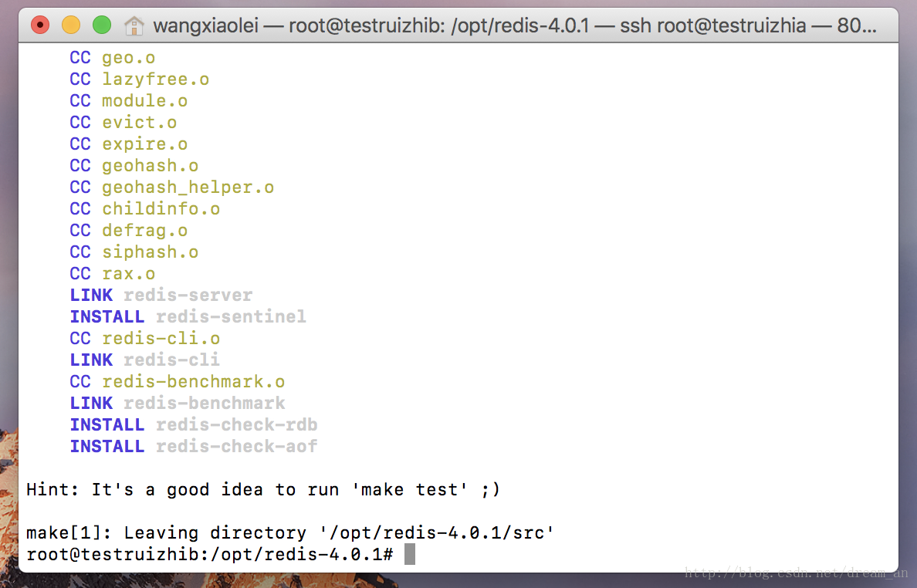
Task: Click the line 'CC geohash_helper.o'
Action: [171, 188]
